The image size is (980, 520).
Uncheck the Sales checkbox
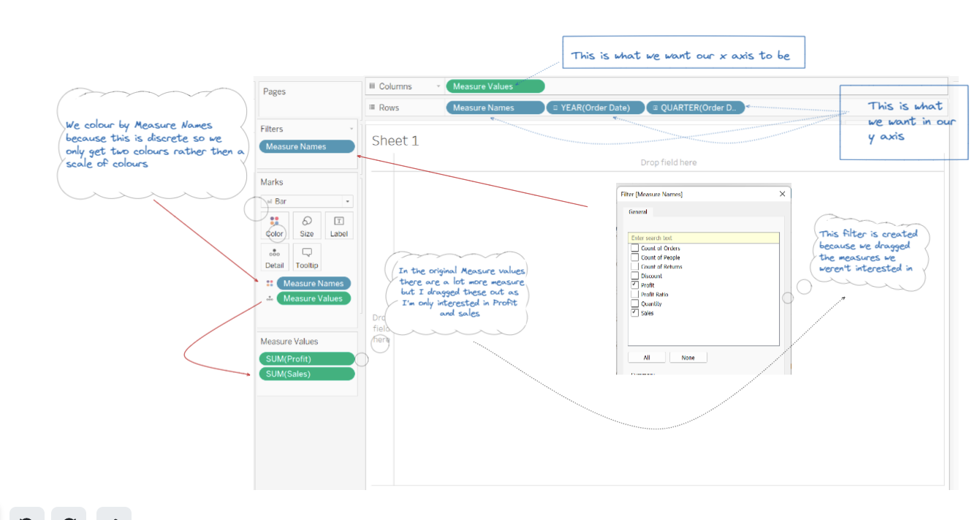click(x=634, y=313)
